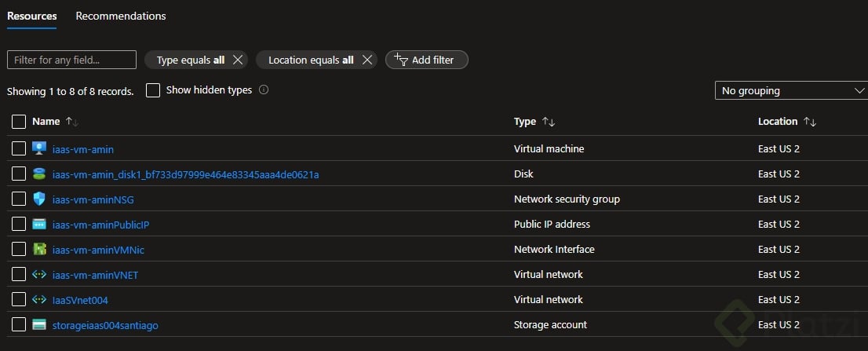The width and height of the screenshot is (868, 351).
Task: Click the virtual machine icon beside iaas-vm-amin
Action: [x=39, y=148]
